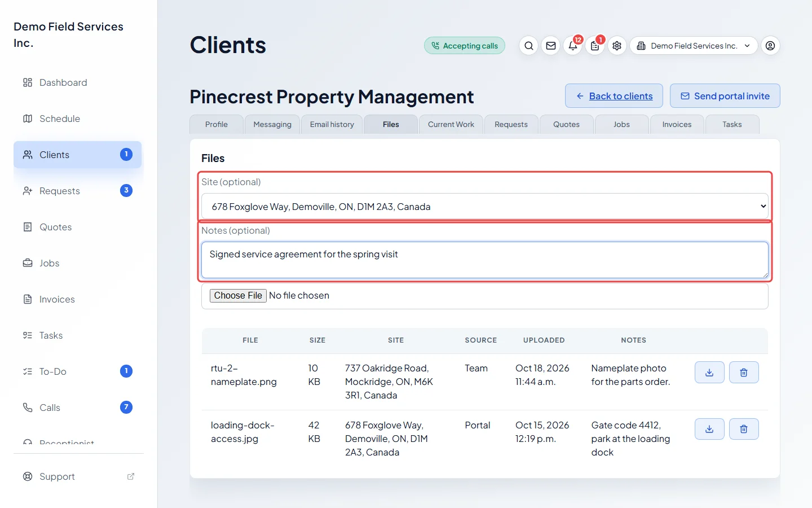This screenshot has width=812, height=508.
Task: Open Requests in sidebar
Action: [78, 191]
